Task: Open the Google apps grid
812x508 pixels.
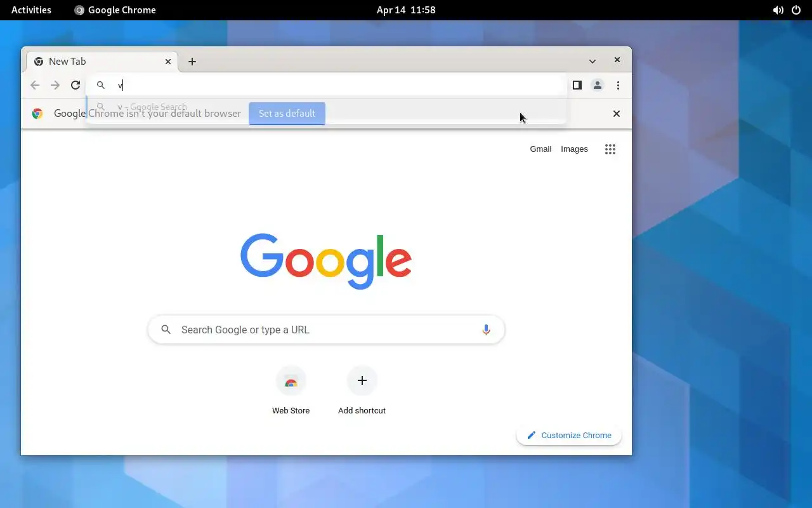Action: [610, 149]
